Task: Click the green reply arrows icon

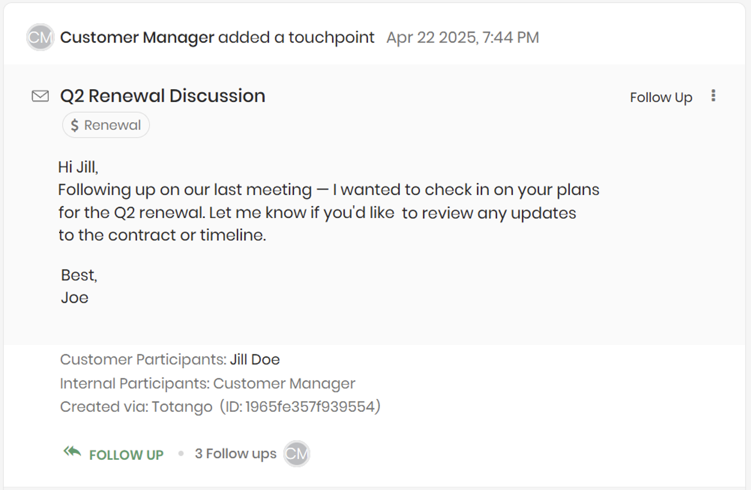Action: [71, 453]
